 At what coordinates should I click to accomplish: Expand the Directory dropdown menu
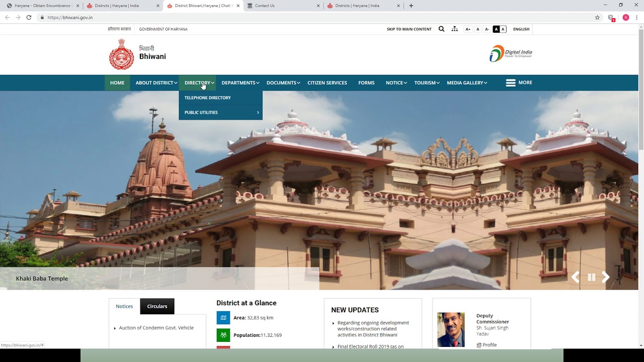click(x=199, y=82)
